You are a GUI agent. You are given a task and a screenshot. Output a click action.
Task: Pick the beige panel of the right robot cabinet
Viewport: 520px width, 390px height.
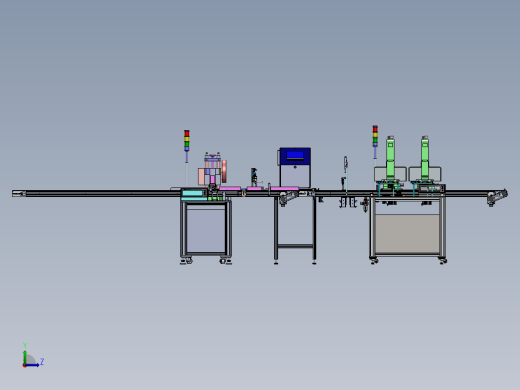(x=407, y=233)
